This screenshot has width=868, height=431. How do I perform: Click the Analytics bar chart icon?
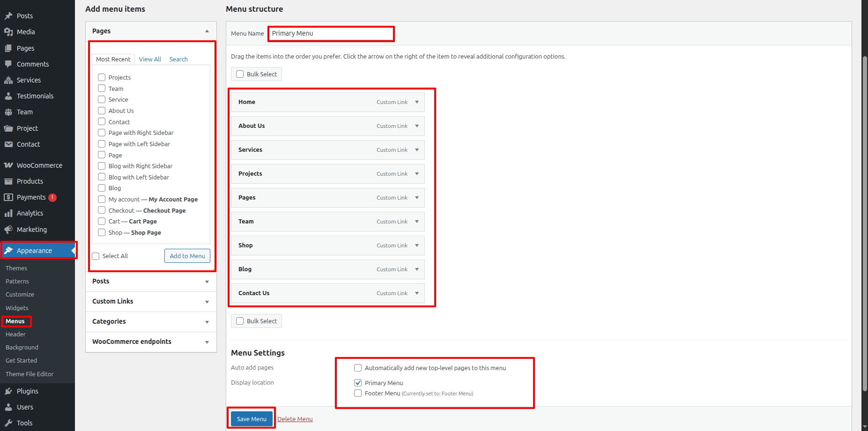pyautogui.click(x=8, y=214)
